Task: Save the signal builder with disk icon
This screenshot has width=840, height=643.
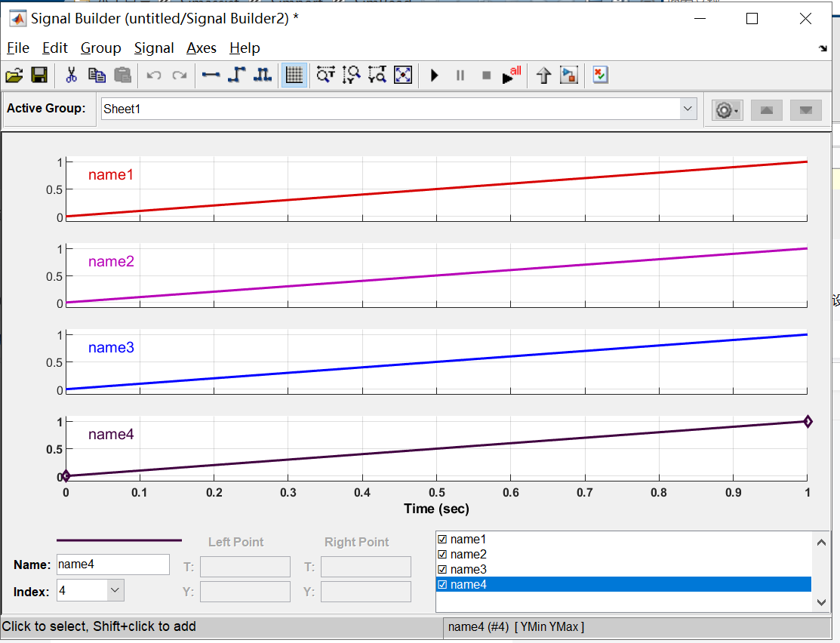Action: 40,75
